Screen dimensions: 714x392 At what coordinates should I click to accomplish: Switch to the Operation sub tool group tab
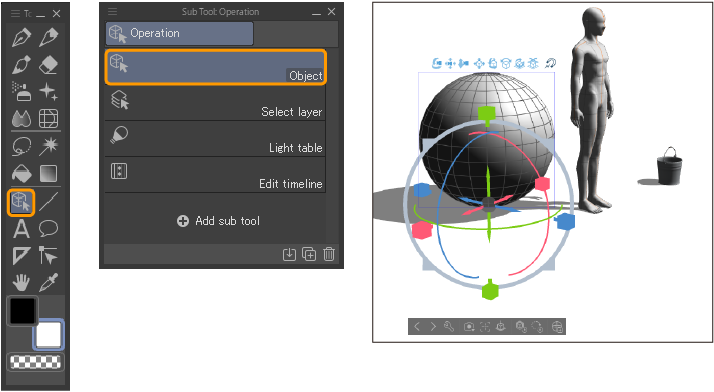pos(179,33)
